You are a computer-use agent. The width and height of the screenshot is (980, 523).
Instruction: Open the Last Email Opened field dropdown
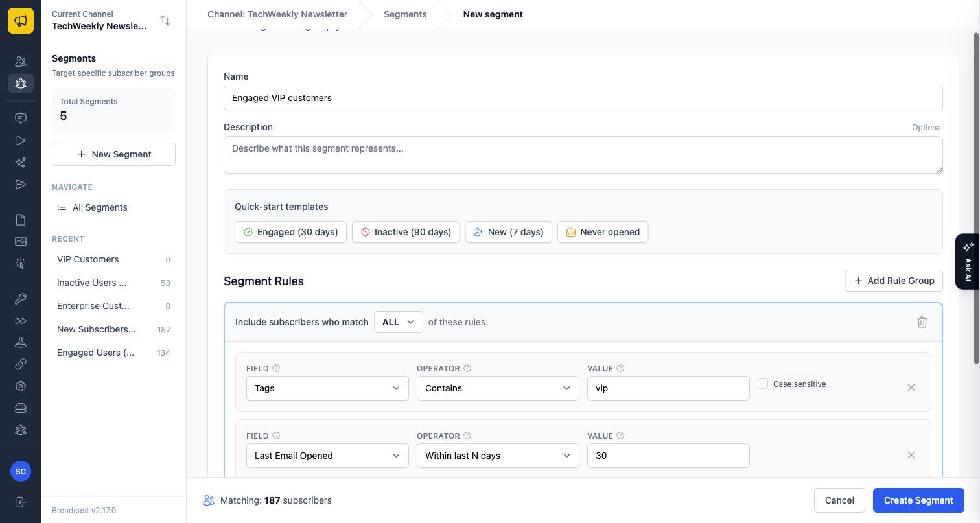click(327, 456)
